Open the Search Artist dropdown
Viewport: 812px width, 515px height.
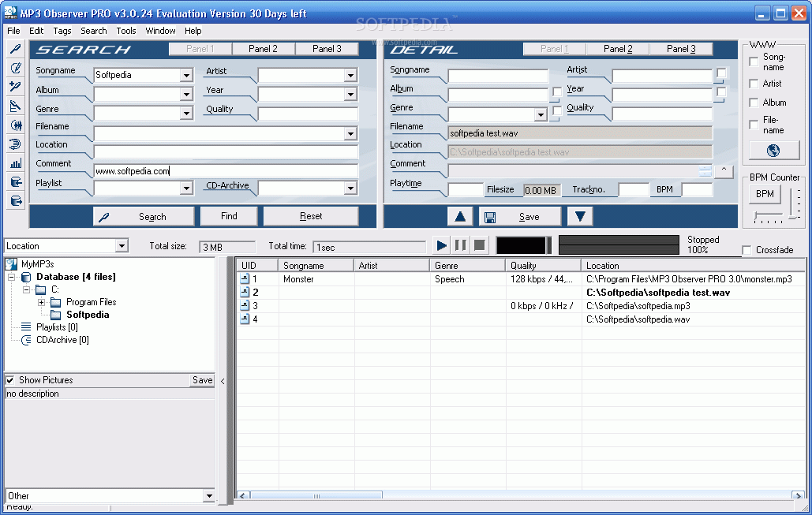[350, 76]
